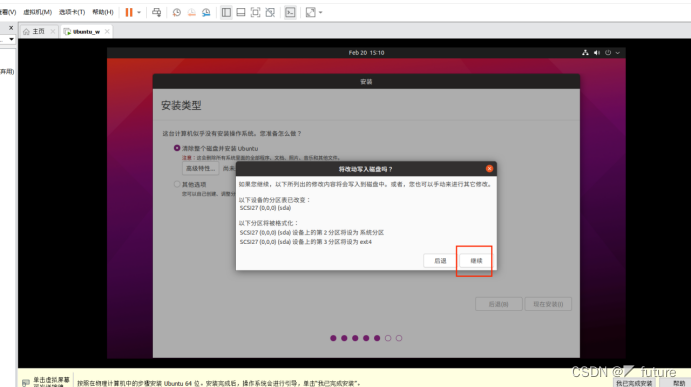Switch the VM to full screen mode
This screenshot has width=691, height=387.
tap(255, 12)
